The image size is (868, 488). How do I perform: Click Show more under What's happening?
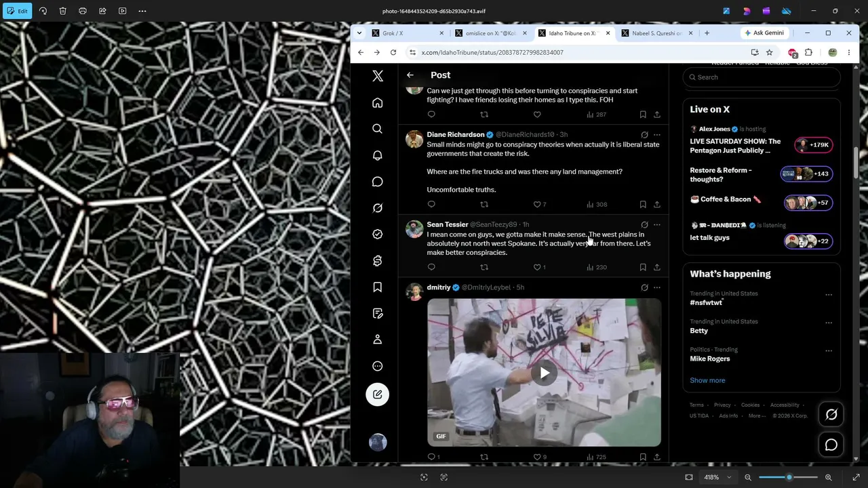point(707,380)
